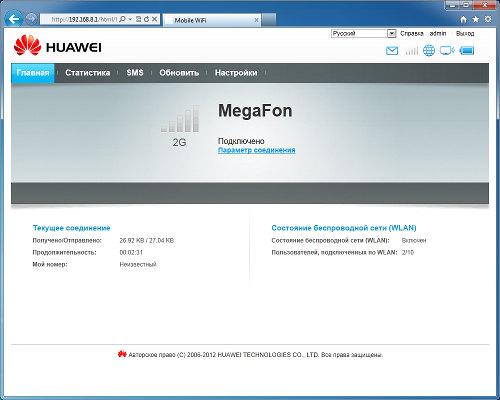Click the 2/10 connected users value
500x400 pixels.
408,252
